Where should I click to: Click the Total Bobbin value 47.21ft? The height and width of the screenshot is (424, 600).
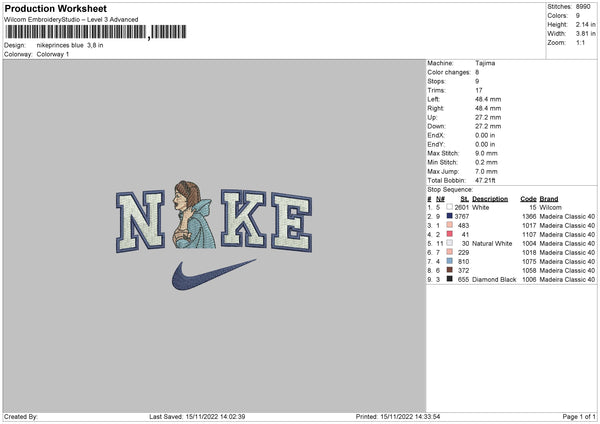pos(485,180)
